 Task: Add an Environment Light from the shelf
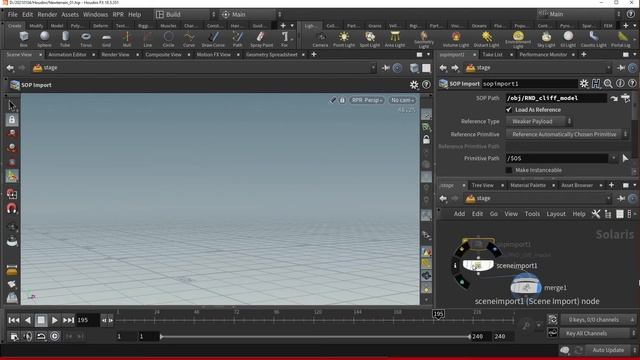point(518,40)
